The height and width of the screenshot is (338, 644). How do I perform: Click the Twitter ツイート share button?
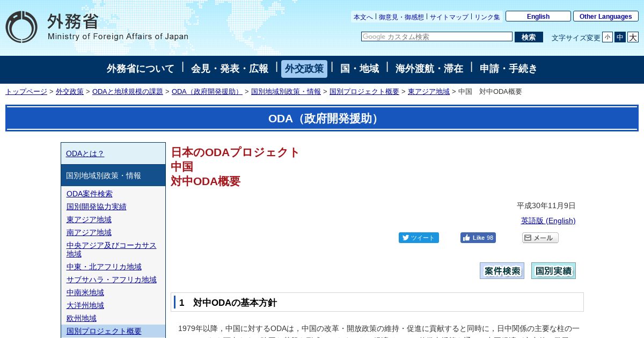point(419,238)
